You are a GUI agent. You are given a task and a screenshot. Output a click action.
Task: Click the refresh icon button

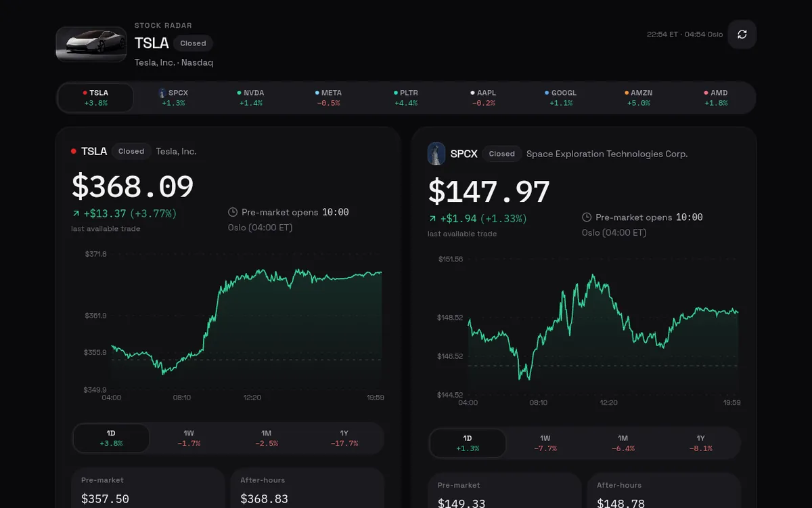(742, 35)
